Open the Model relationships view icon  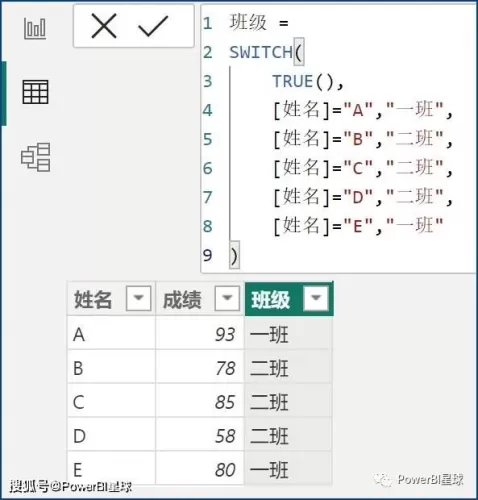click(x=36, y=157)
